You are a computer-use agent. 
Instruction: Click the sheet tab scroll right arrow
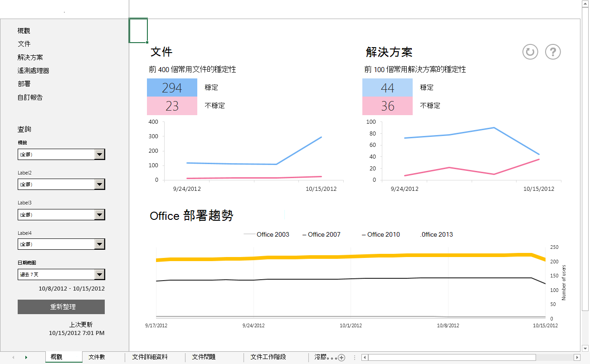tap(26, 357)
